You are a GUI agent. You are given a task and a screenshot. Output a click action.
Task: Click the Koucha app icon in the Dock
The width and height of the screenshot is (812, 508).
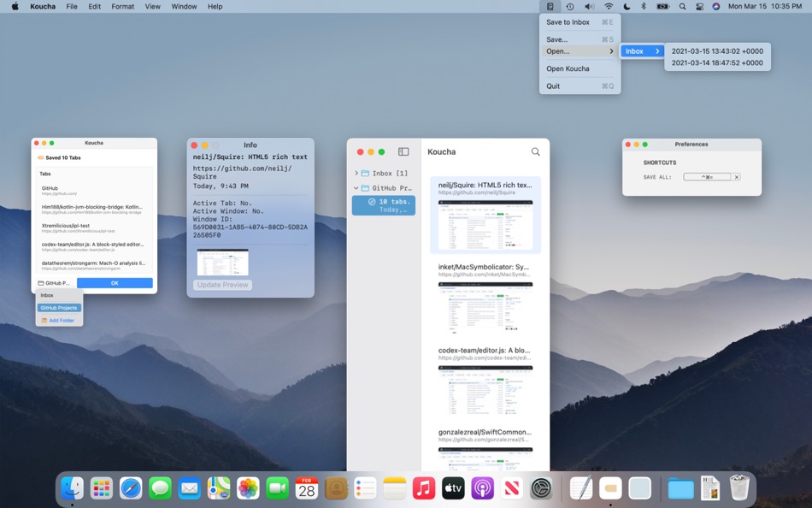tap(610, 488)
